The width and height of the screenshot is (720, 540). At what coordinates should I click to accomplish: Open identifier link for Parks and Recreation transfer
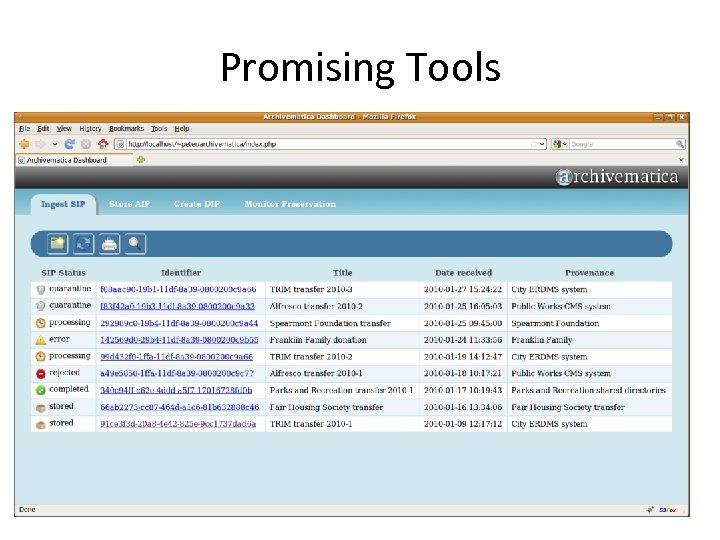pos(176,390)
